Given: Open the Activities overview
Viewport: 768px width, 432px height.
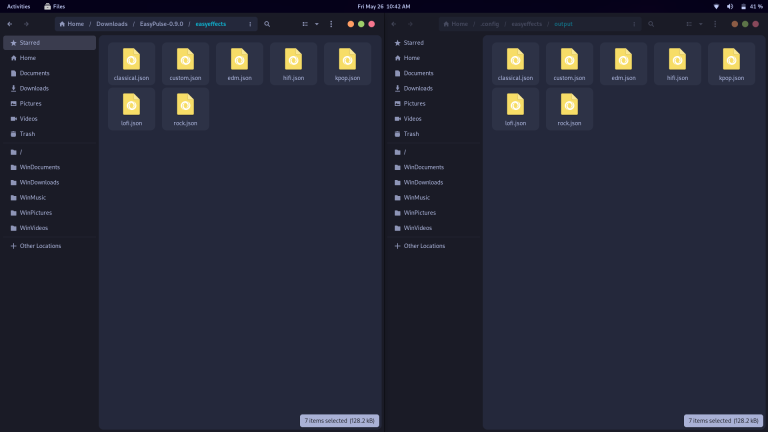Looking at the screenshot, I should 18,6.
